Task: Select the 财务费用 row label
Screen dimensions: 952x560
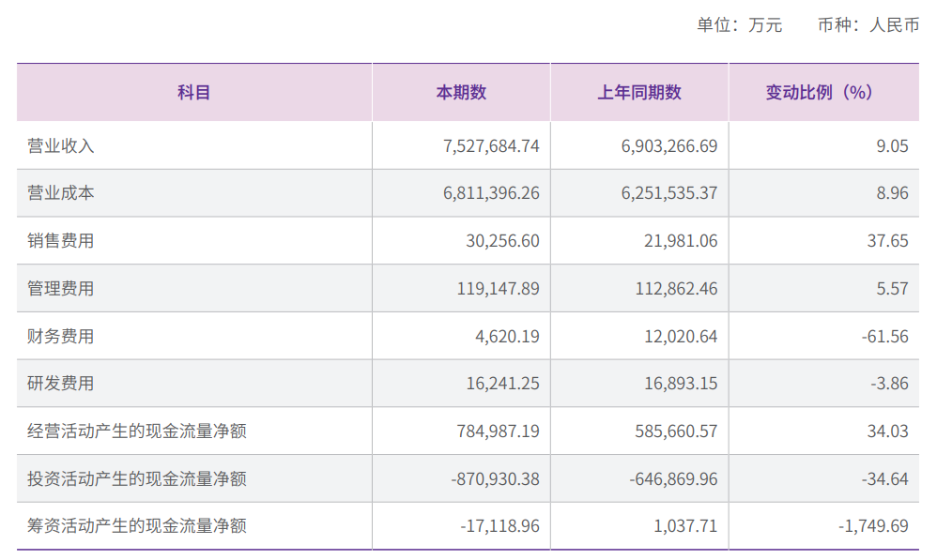Action: click(x=61, y=336)
